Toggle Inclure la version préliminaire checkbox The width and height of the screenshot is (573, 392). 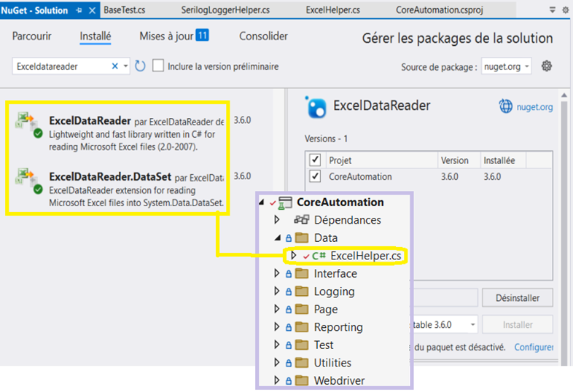coord(158,66)
